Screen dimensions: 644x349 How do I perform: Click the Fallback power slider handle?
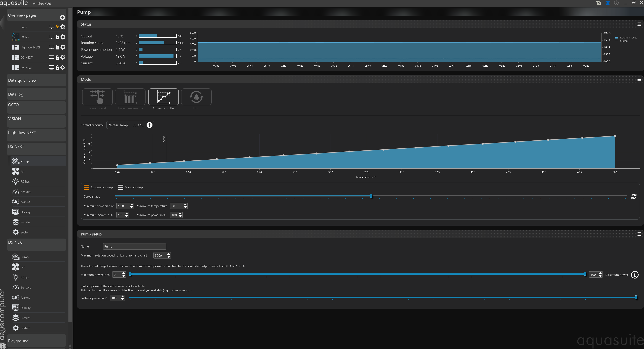636,297
